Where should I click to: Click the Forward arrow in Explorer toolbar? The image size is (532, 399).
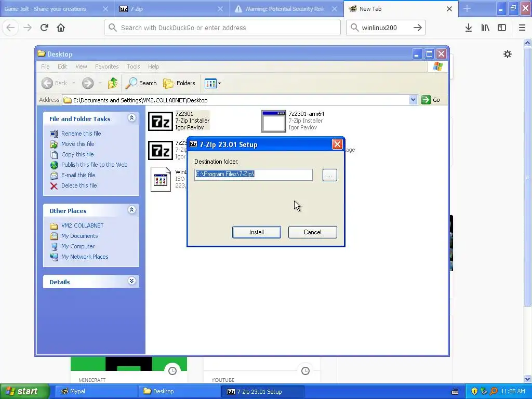87,83
